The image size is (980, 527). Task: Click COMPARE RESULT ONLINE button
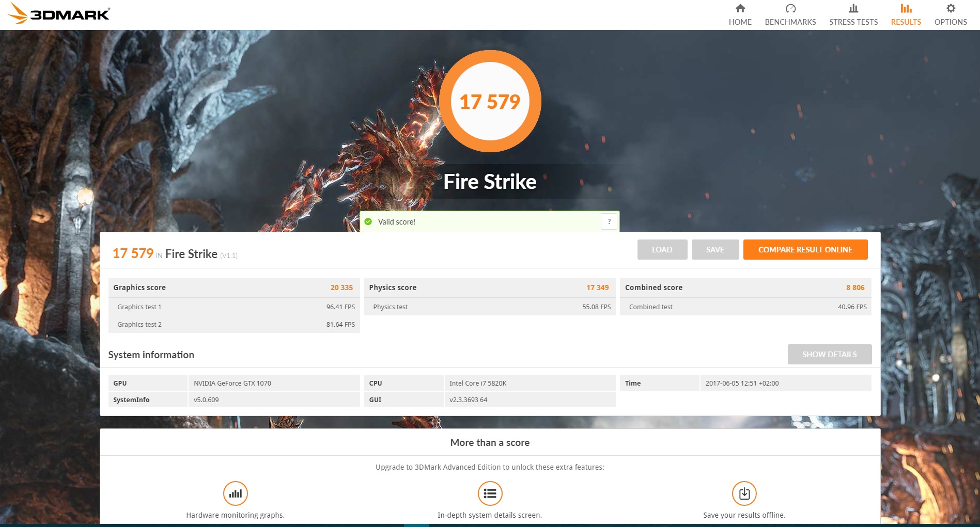coord(805,249)
